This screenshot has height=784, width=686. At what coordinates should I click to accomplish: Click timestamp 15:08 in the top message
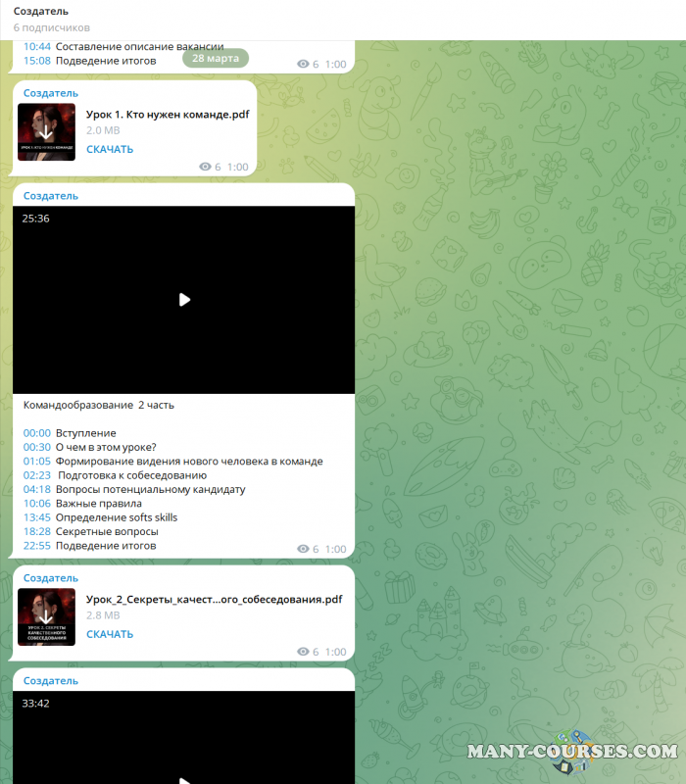tap(36, 61)
